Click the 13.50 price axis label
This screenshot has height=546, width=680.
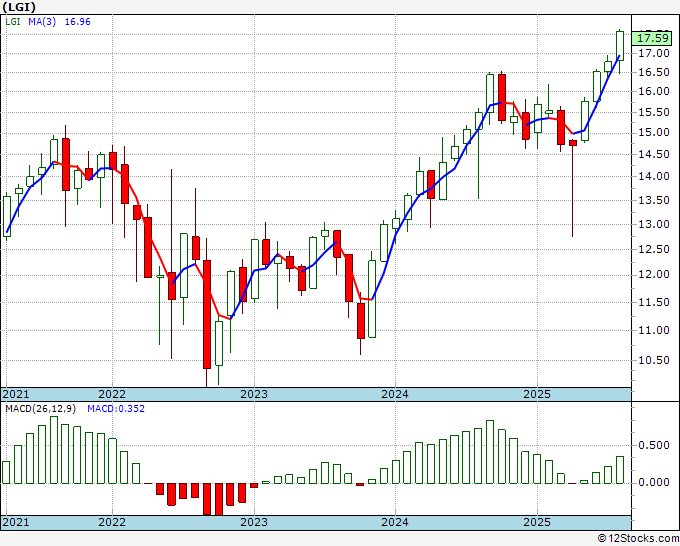654,200
